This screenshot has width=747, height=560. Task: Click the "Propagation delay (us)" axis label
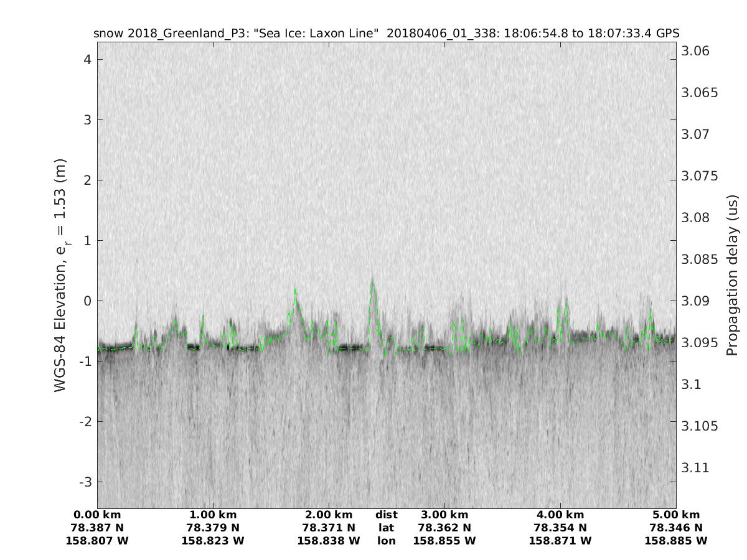[731, 274]
